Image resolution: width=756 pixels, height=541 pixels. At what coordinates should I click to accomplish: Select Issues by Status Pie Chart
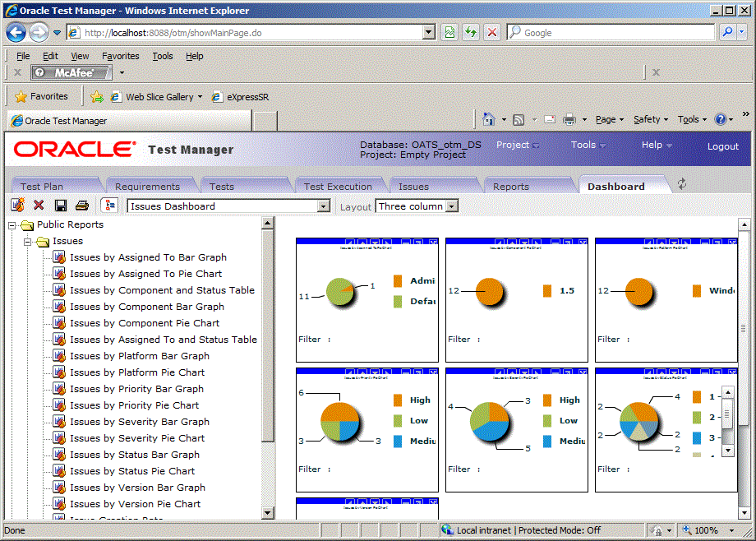132,471
